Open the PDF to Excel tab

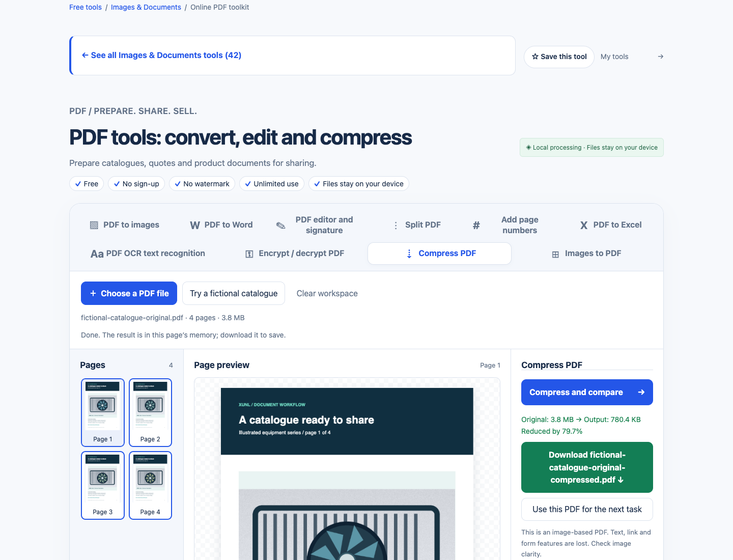[611, 225]
